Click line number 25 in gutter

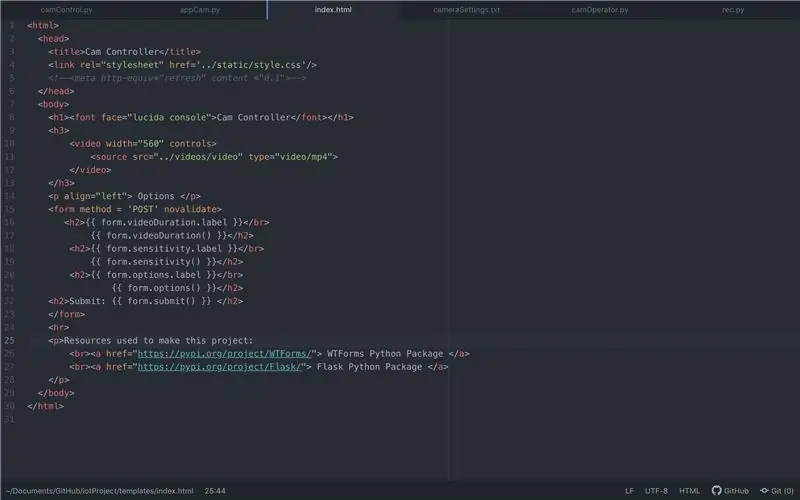pyautogui.click(x=10, y=340)
